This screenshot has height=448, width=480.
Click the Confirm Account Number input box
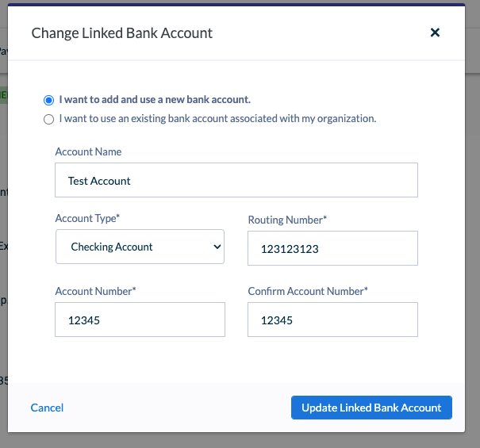[332, 320]
